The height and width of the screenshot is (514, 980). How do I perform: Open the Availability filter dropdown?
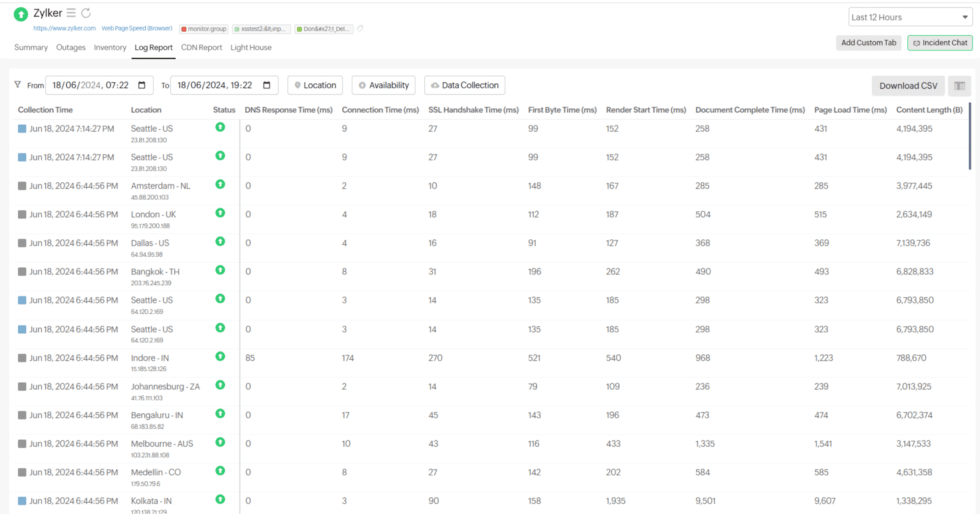pos(384,85)
